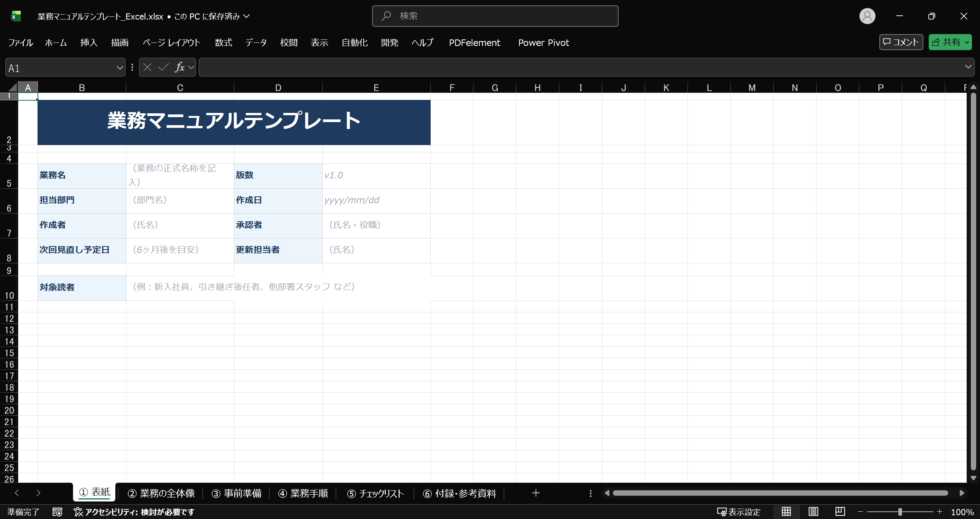Click the zoom slider handle

(x=900, y=512)
